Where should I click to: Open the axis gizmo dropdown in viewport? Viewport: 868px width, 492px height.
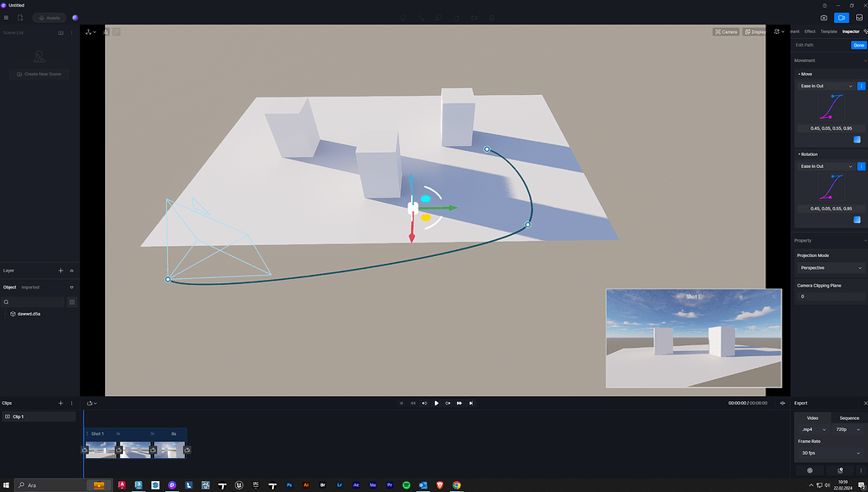pyautogui.click(x=91, y=32)
